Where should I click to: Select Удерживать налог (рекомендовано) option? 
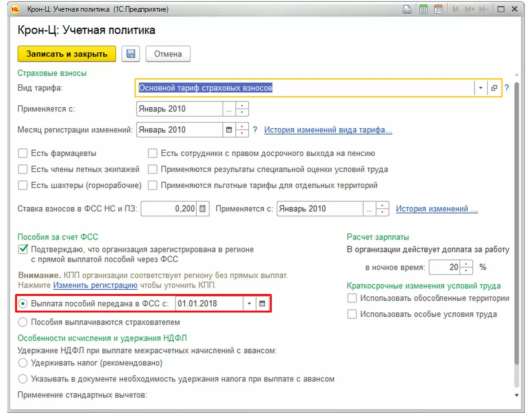pos(23,363)
